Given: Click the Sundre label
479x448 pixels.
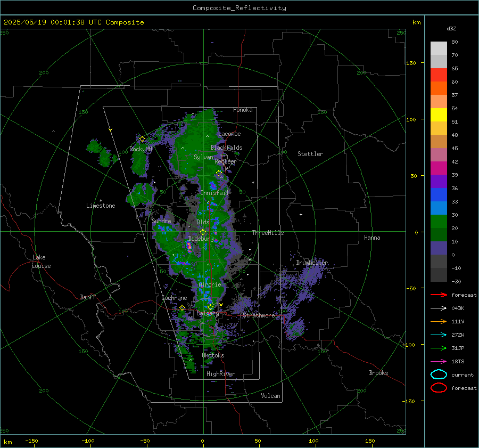Looking at the screenshot, I should tap(161, 221).
